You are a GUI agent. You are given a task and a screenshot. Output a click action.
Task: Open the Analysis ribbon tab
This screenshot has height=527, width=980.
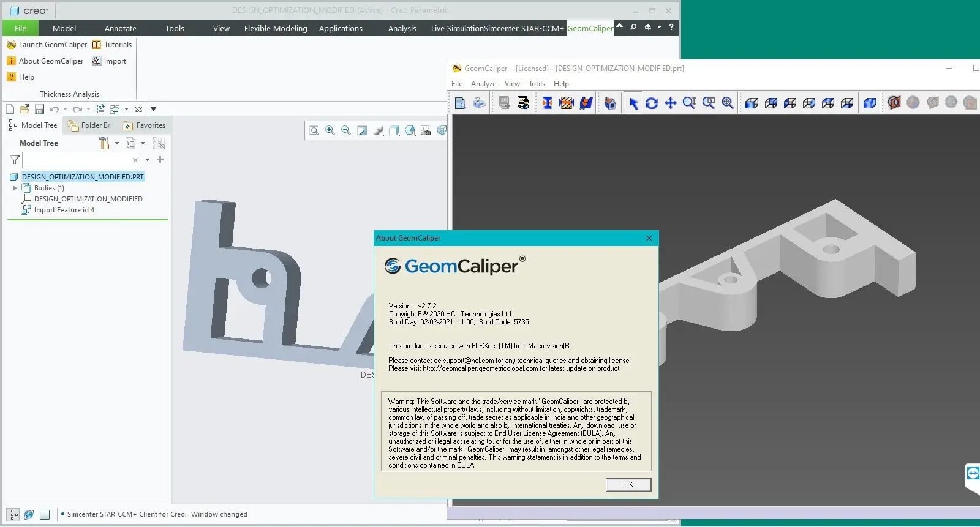coord(402,28)
